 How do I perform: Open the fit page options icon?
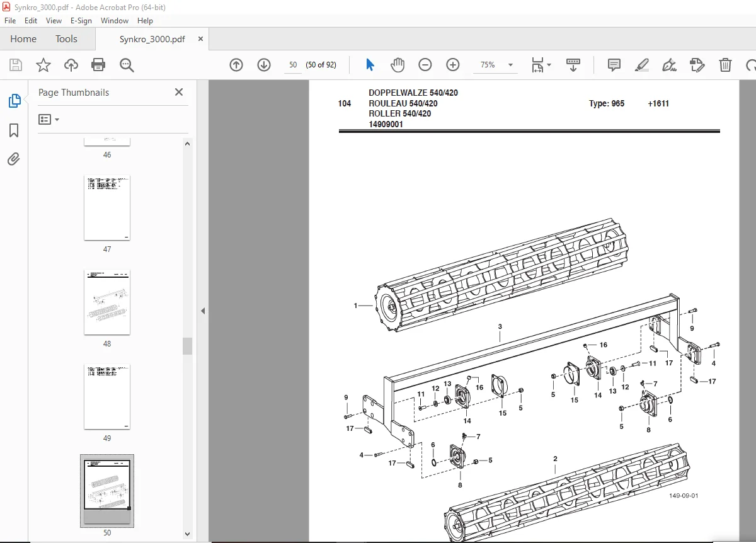(537, 65)
